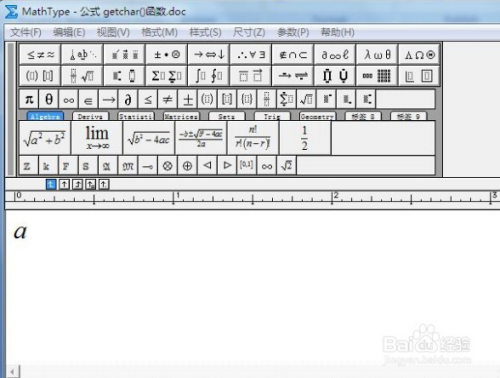Open the fence templates palette
Screen dimensions: 500x378
coord(40,76)
